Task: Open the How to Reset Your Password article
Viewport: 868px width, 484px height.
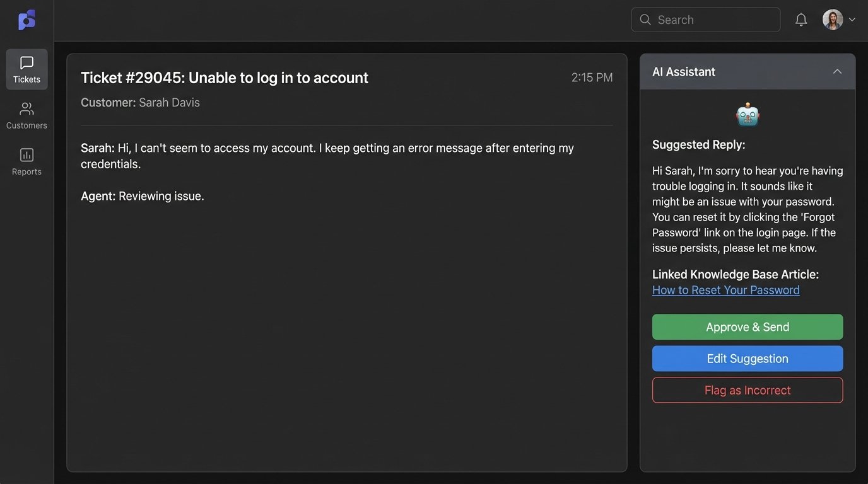Action: point(725,290)
